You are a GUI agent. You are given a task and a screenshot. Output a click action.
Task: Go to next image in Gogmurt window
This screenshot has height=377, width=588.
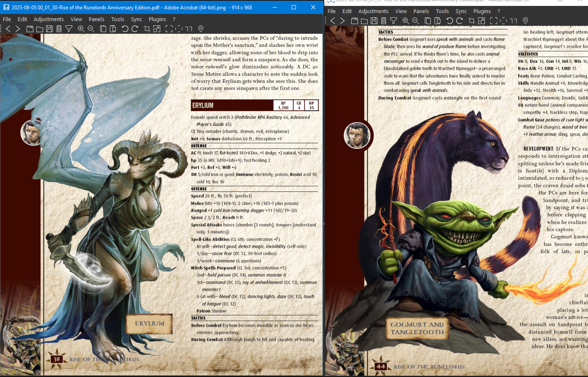(342, 21)
